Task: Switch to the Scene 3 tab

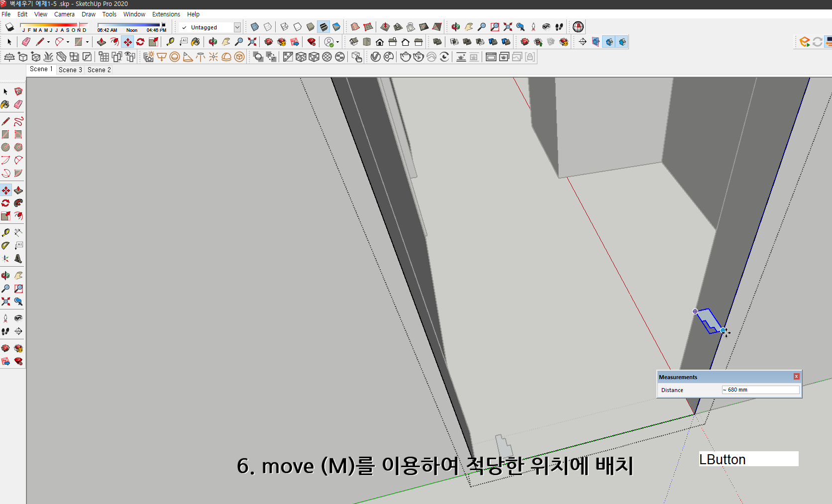Action: (x=70, y=70)
